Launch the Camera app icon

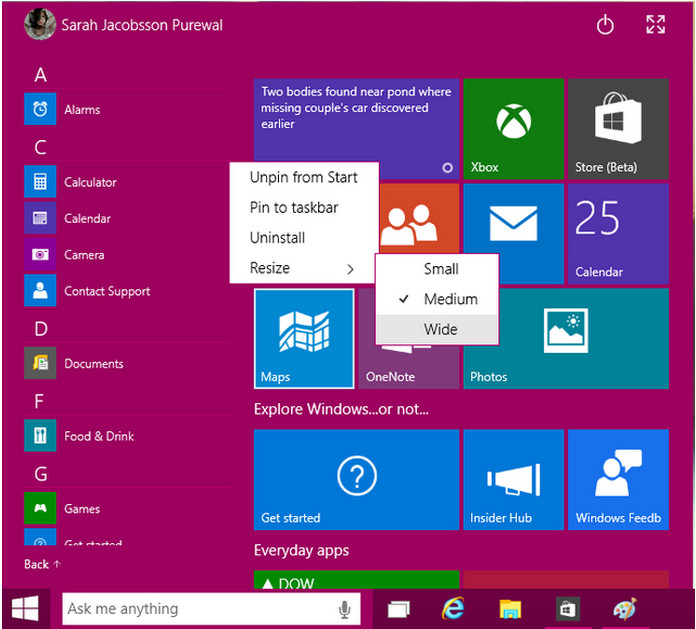(x=40, y=254)
